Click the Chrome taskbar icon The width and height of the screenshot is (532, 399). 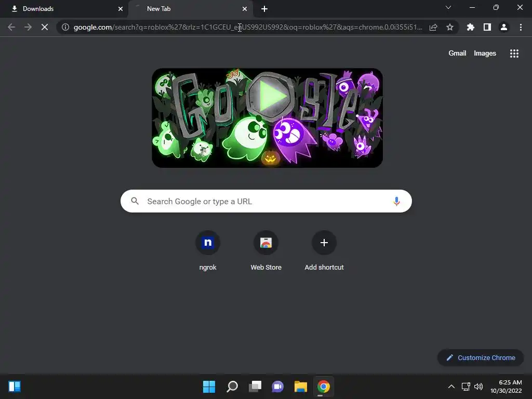323,387
